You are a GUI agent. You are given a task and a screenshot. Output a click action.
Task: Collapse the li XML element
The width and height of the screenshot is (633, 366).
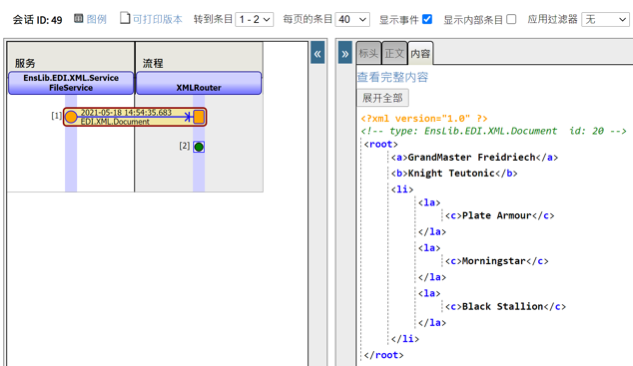402,189
